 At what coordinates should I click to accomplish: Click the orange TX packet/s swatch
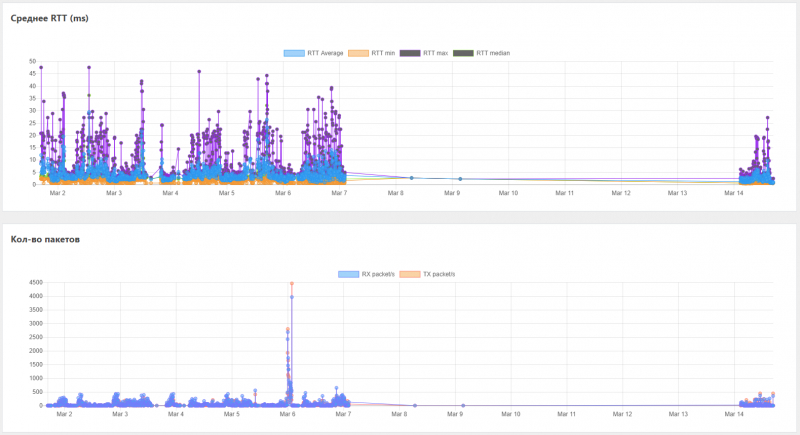pyautogui.click(x=410, y=274)
